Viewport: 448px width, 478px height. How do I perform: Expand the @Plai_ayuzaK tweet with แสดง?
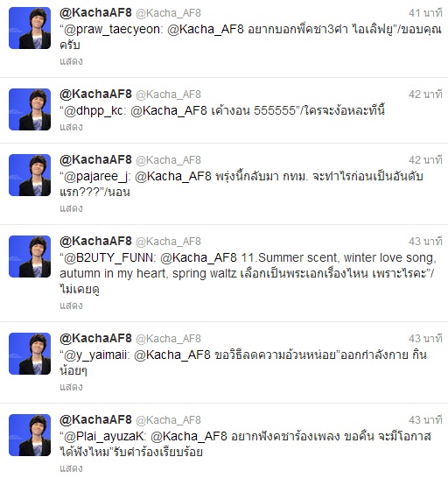click(x=71, y=468)
